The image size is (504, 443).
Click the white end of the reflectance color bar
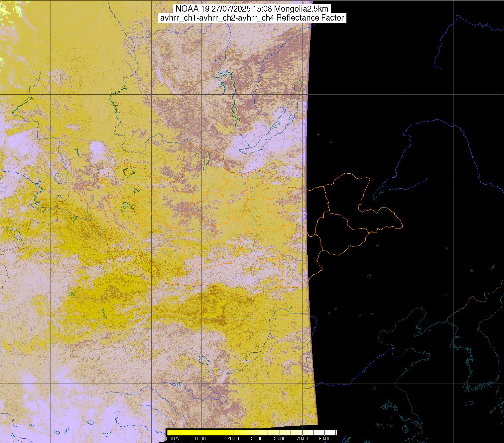click(331, 432)
